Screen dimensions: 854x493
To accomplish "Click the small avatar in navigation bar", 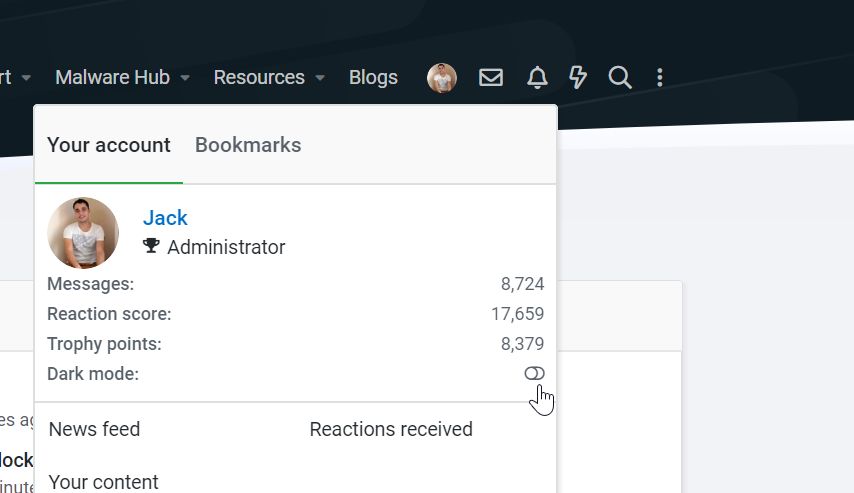I will point(442,78).
